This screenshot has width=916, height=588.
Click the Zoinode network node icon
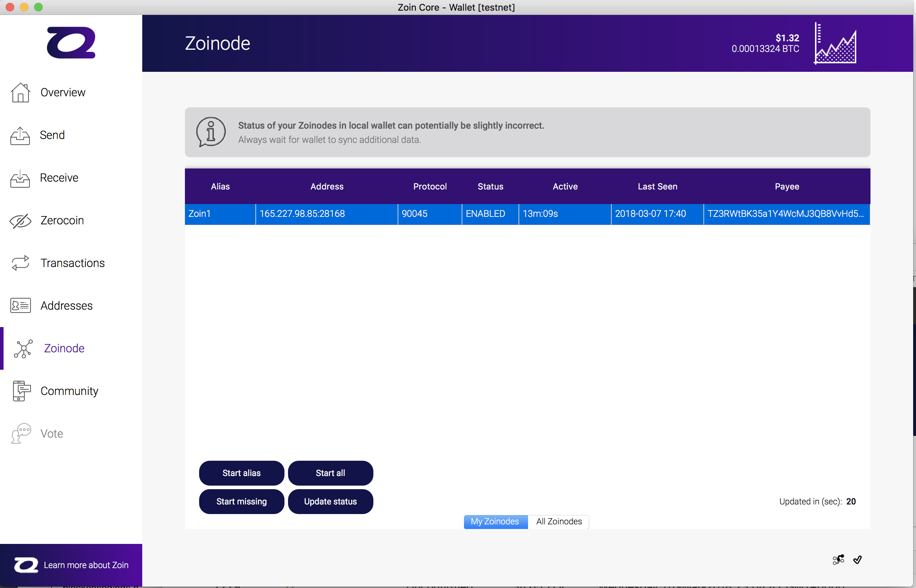(x=23, y=349)
